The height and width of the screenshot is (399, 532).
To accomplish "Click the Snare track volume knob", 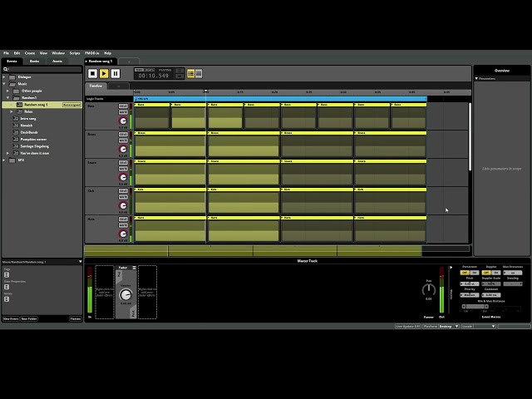I will (x=123, y=177).
